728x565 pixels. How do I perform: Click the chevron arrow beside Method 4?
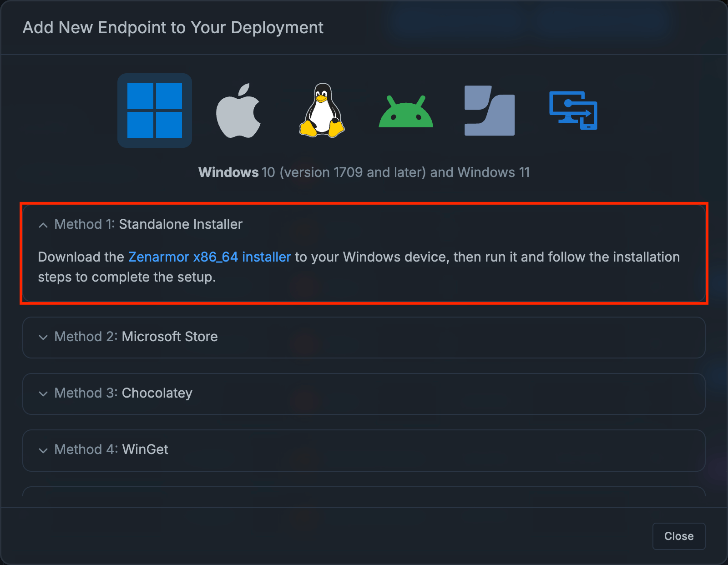(43, 450)
